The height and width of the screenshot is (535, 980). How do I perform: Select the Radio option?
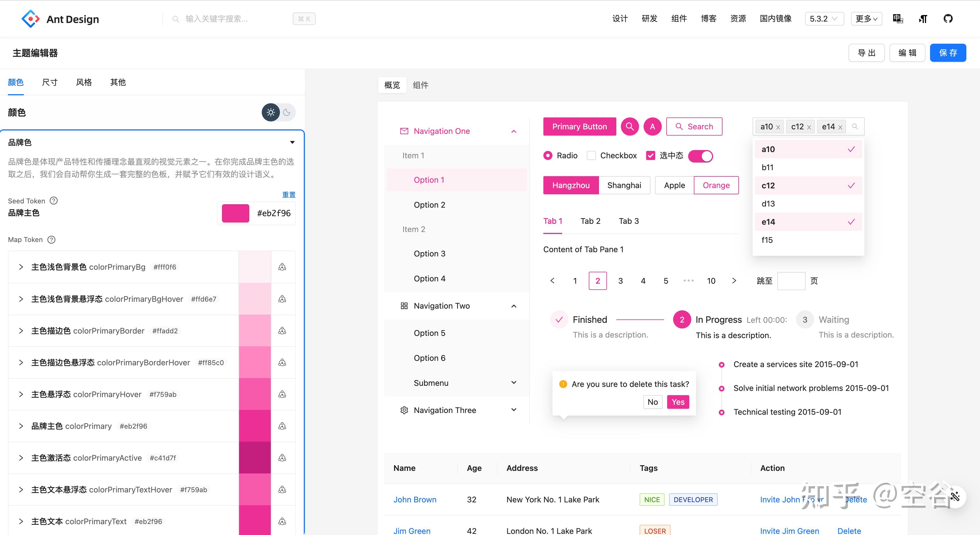548,155
